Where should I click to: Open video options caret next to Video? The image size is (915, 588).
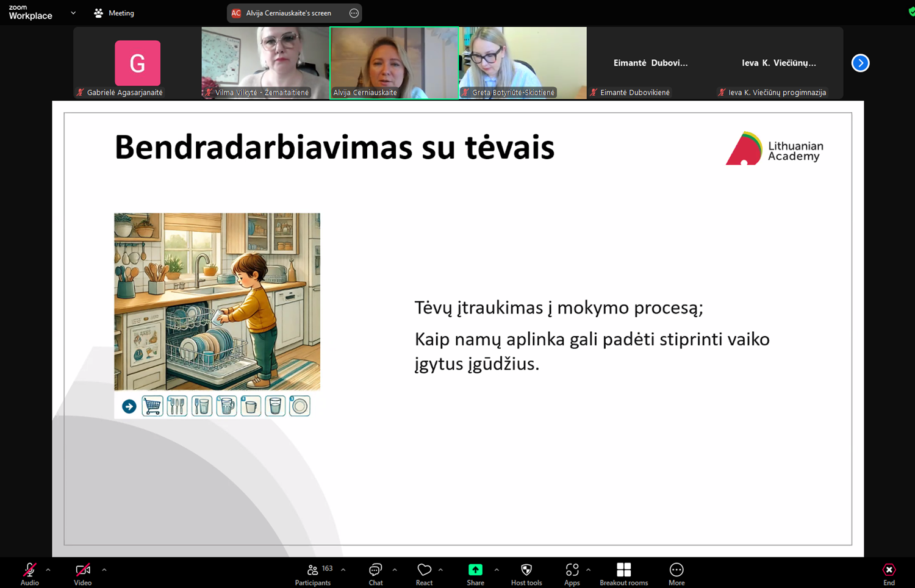[104, 570]
